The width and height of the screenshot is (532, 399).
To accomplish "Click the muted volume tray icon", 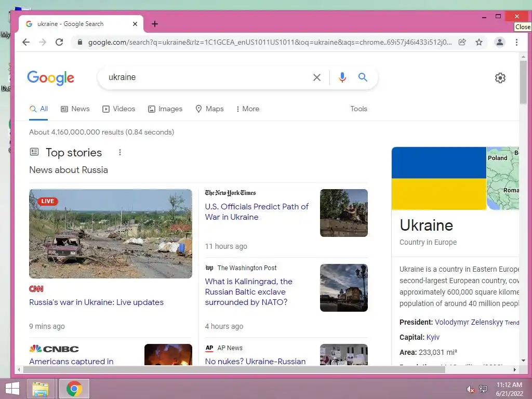I will click(x=470, y=390).
